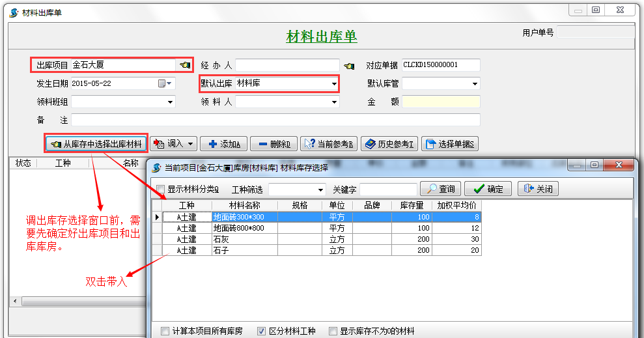
Task: Click the 删除 minus button
Action: pos(275,144)
